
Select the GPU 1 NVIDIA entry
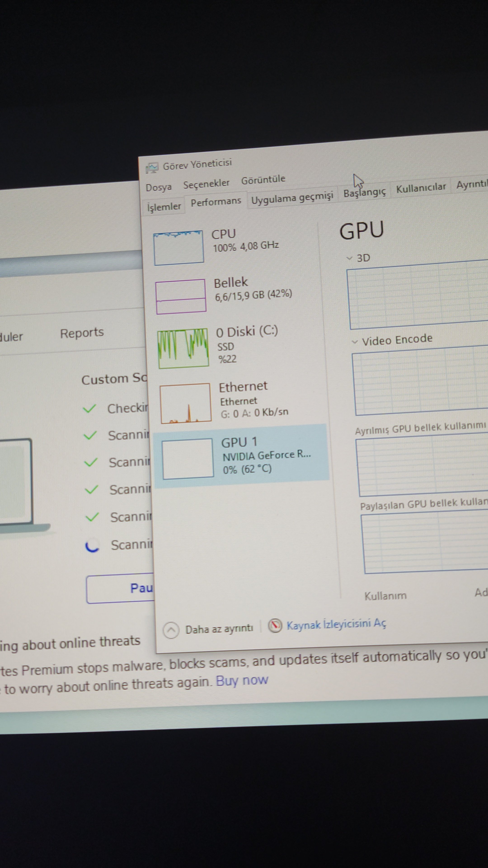(241, 455)
